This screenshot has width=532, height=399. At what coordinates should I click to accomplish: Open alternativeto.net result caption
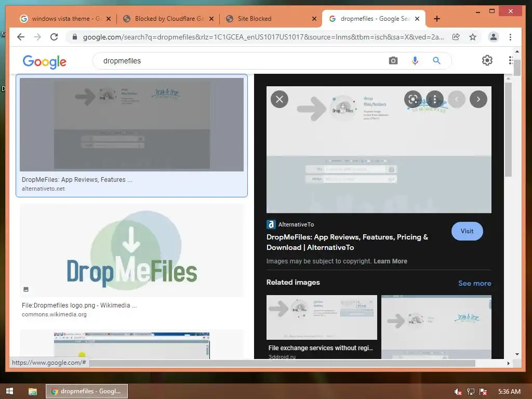point(77,180)
